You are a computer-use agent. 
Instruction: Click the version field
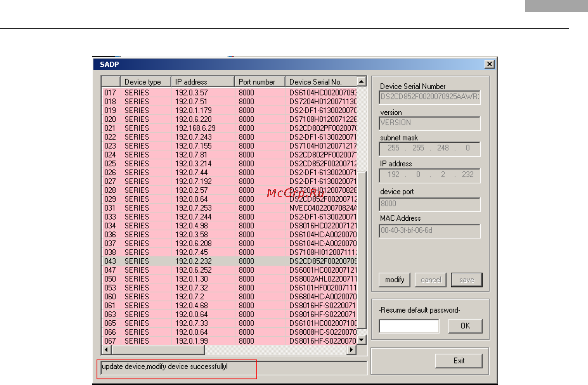point(430,123)
